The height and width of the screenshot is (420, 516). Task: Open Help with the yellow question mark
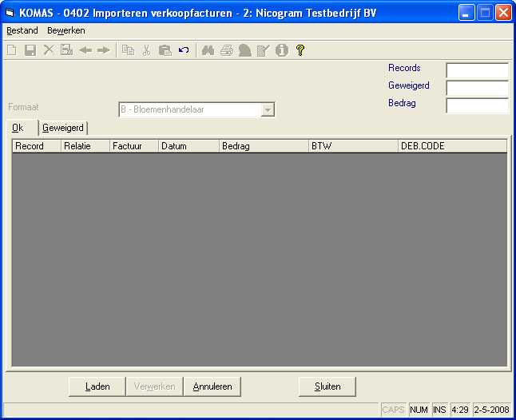click(300, 50)
